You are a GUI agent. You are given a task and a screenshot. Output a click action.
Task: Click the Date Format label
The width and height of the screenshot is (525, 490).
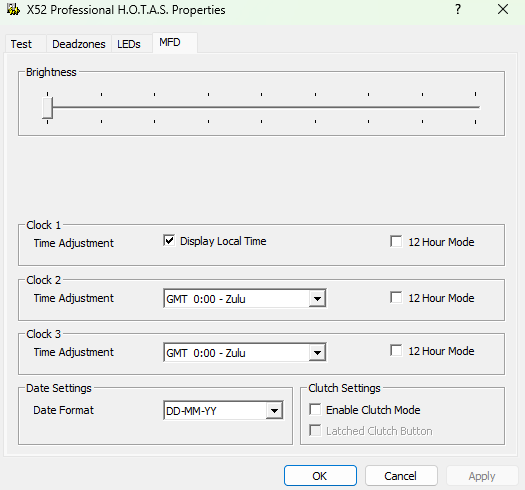[64, 410]
